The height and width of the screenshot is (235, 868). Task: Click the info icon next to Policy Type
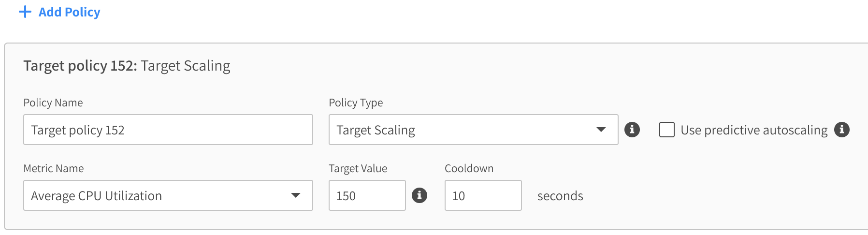click(632, 130)
